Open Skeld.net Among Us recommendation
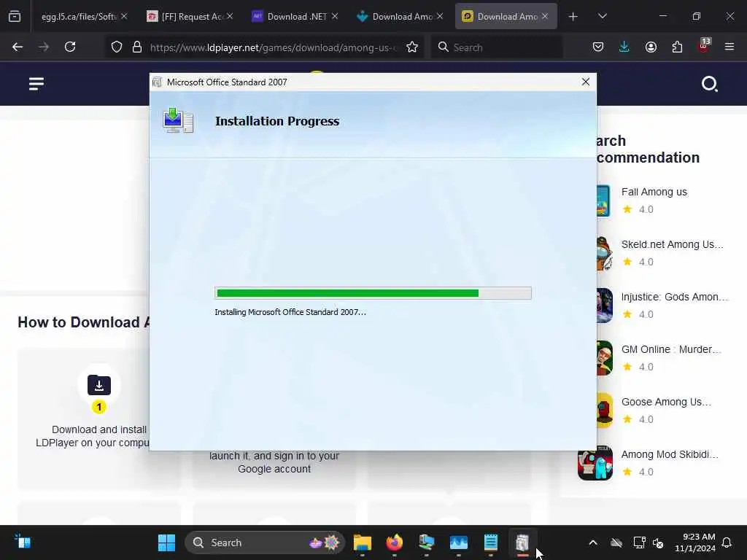747x560 pixels. coord(672,244)
